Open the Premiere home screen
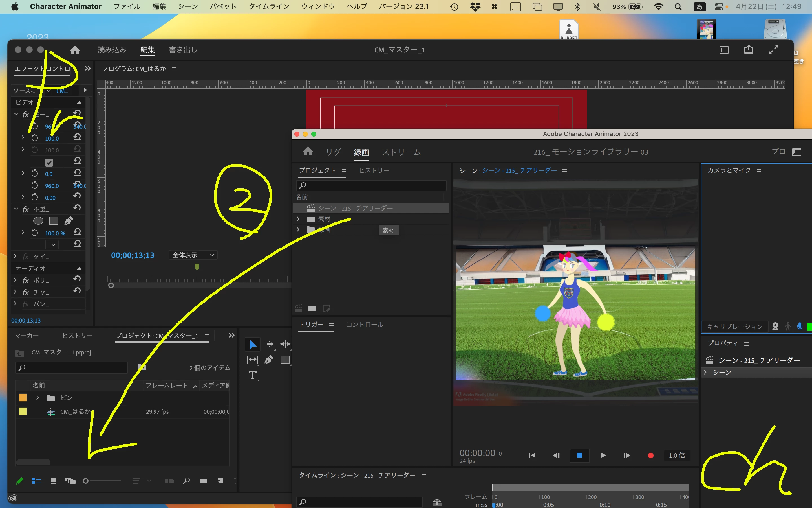The width and height of the screenshot is (812, 508). pos(75,50)
